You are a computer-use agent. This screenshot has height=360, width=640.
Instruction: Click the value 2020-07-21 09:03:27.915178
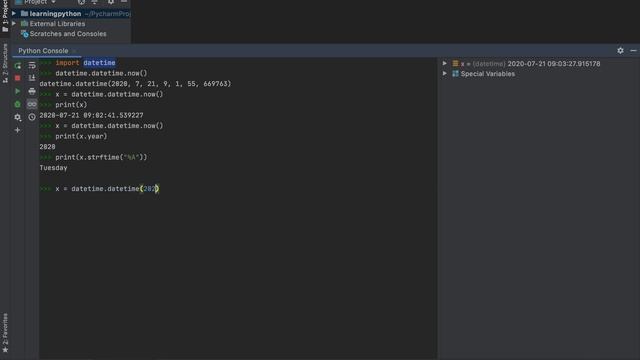point(554,64)
